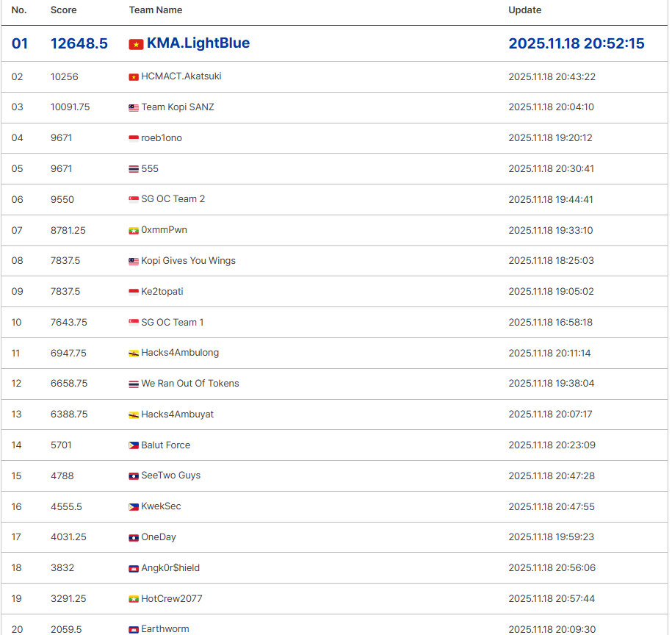Click the Indonesia flag beside roeb1ono
This screenshot has width=672, height=635.
134,138
